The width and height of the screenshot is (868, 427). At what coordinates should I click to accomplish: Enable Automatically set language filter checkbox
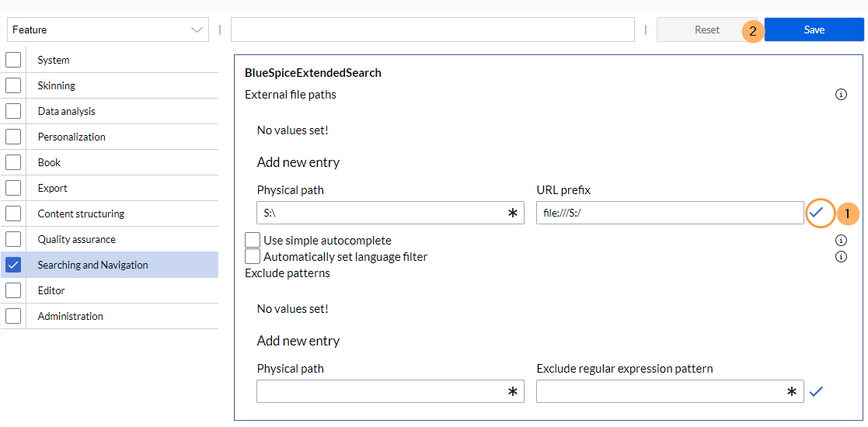253,256
